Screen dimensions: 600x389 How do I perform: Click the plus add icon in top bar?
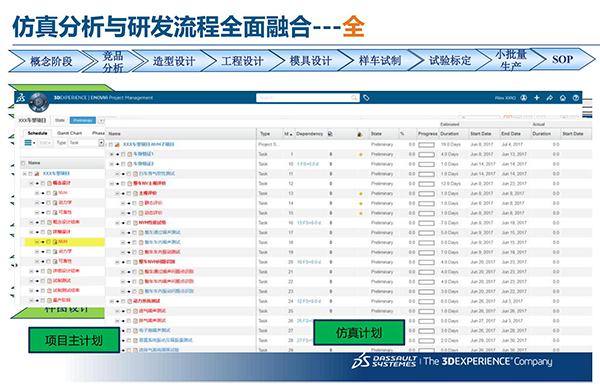point(536,98)
